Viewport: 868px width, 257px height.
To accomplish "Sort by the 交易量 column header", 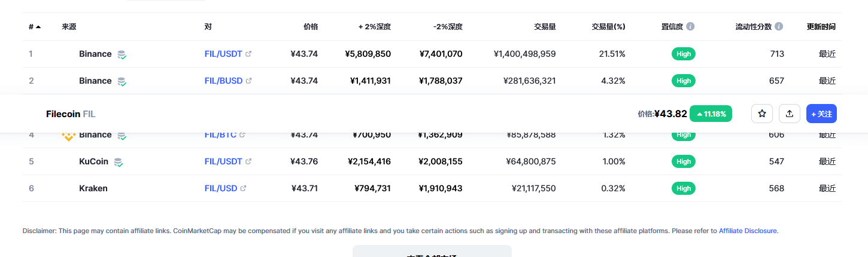I will click(x=545, y=27).
